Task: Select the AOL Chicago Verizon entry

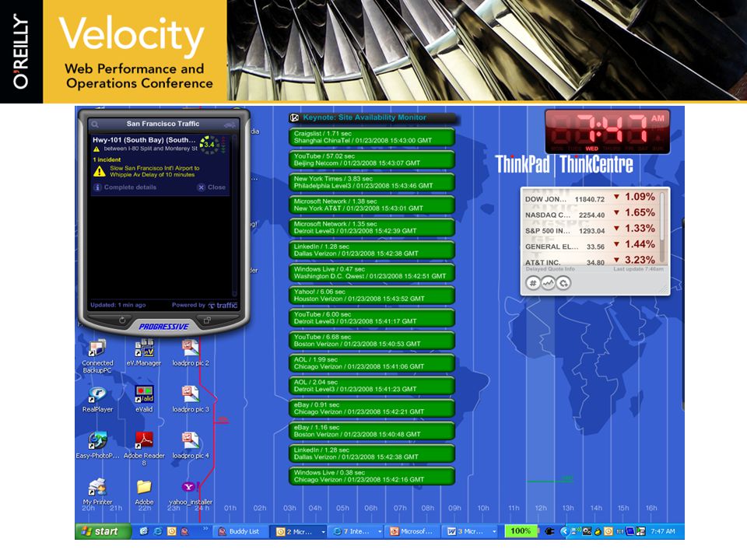Action: tap(372, 363)
